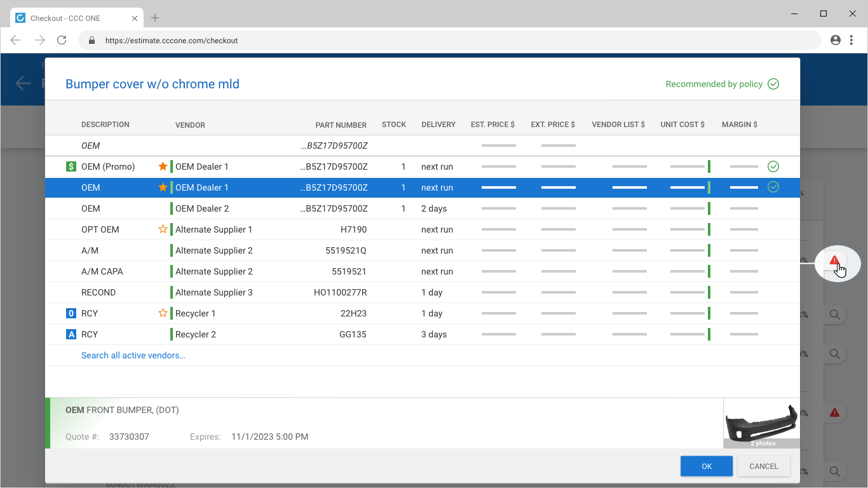Click part number 22H23
This screenshot has height=488, width=868.
pyautogui.click(x=353, y=313)
